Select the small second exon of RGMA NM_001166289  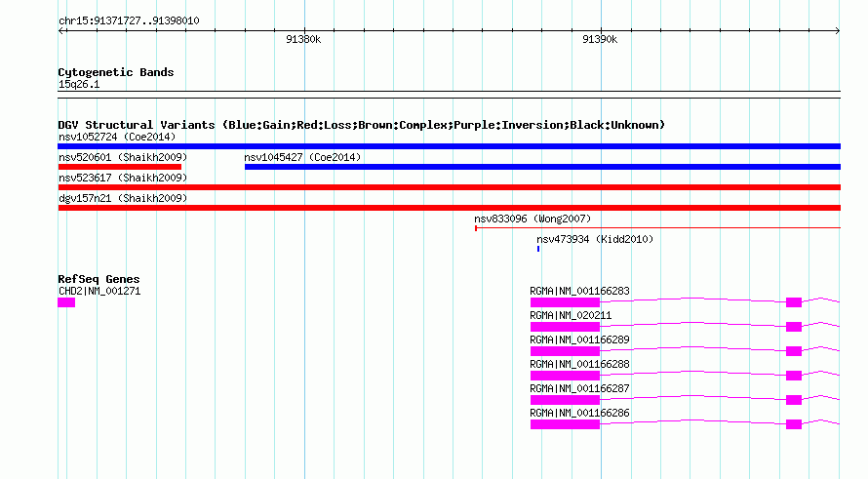[794, 351]
